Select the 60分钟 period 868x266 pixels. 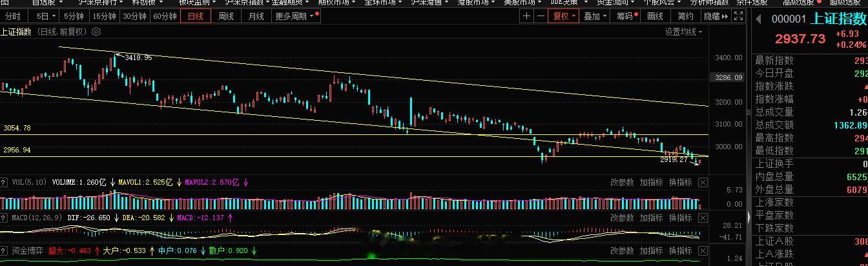(x=165, y=16)
